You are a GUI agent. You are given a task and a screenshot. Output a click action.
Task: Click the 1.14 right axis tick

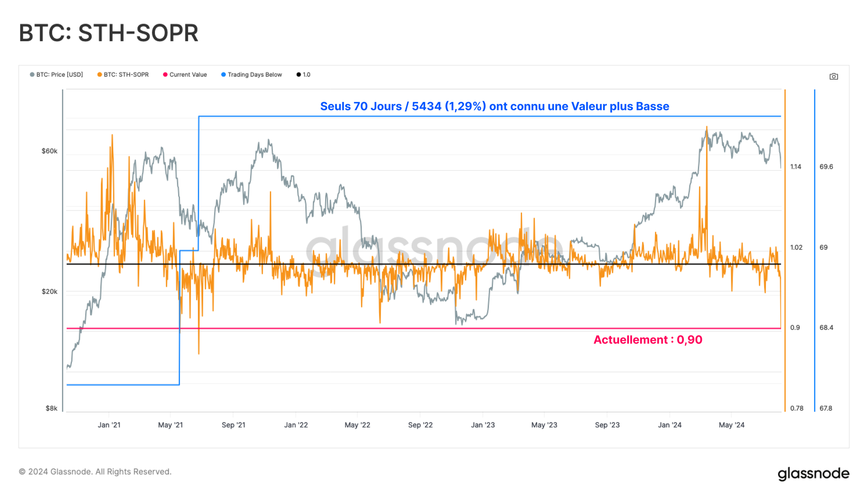[x=796, y=167]
